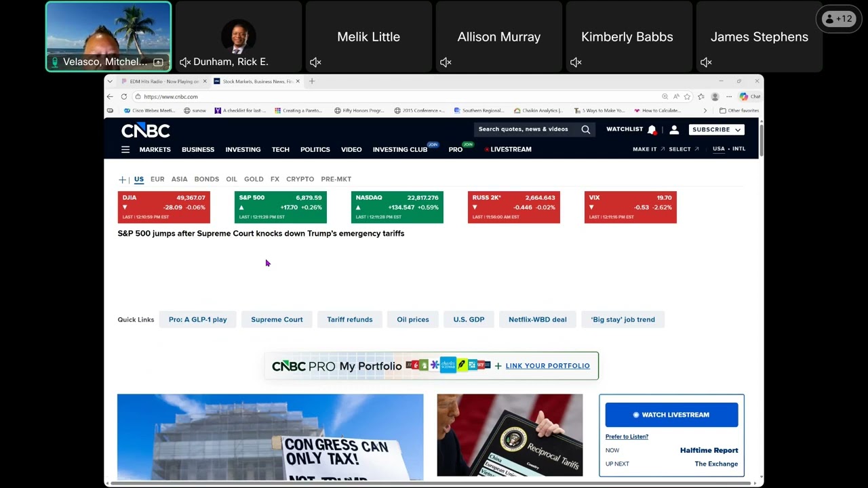868x488 pixels.
Task: Open the INVESTING CLUB menu
Action: point(400,150)
